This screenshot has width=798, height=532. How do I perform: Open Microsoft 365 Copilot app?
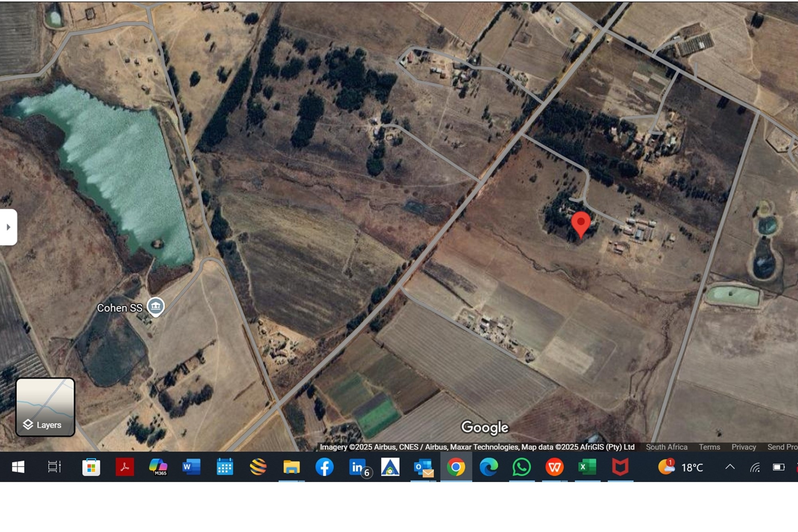158,467
